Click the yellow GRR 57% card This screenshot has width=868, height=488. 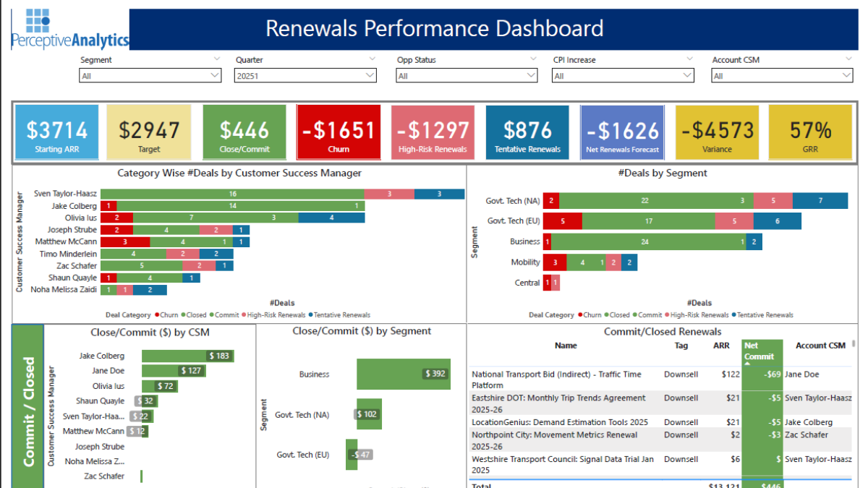pos(810,132)
